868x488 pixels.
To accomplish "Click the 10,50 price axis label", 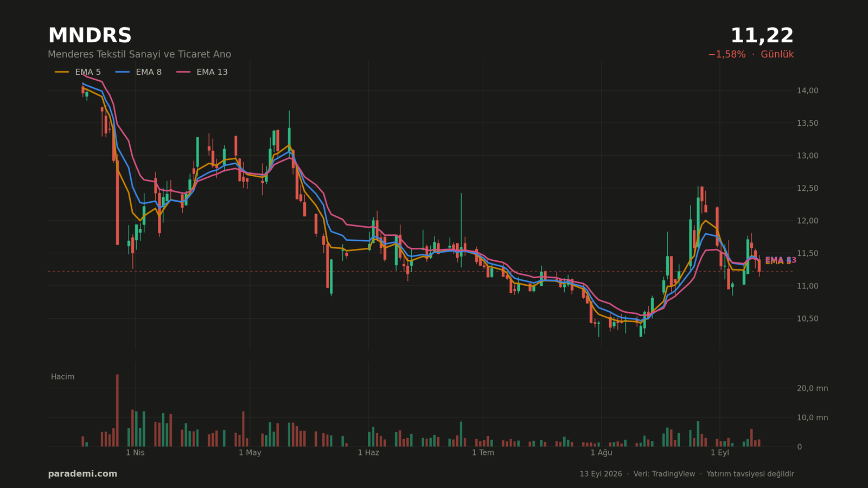I will tap(807, 318).
